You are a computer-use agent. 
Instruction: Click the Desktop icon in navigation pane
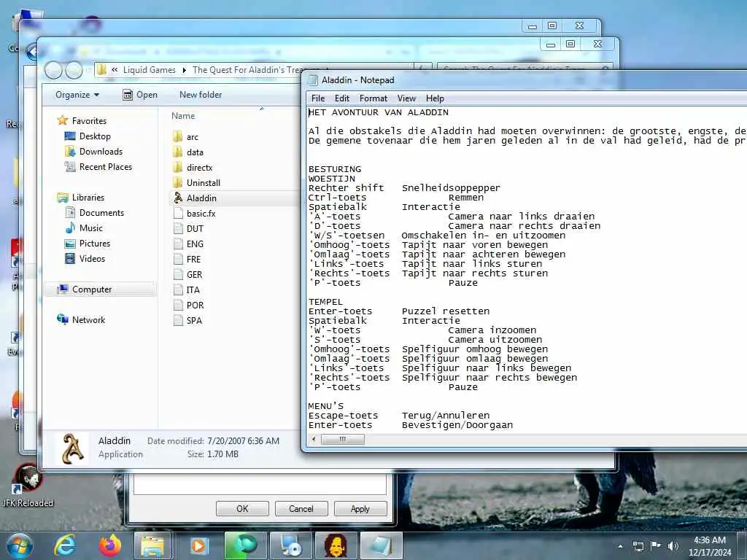pos(70,136)
